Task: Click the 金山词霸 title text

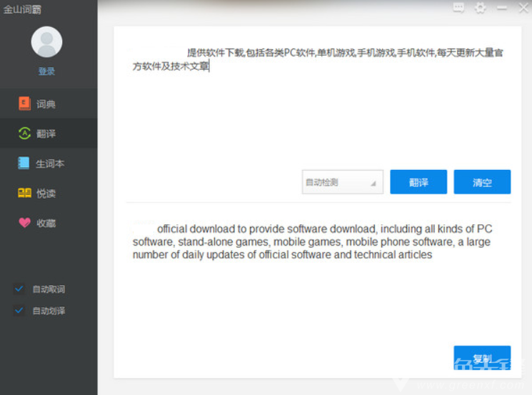Action: tap(22, 9)
